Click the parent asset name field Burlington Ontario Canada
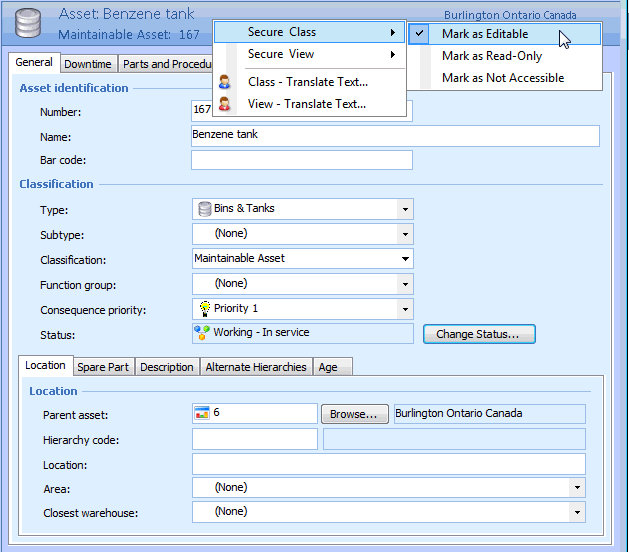Viewport: 629px width, 552px height. 489,414
